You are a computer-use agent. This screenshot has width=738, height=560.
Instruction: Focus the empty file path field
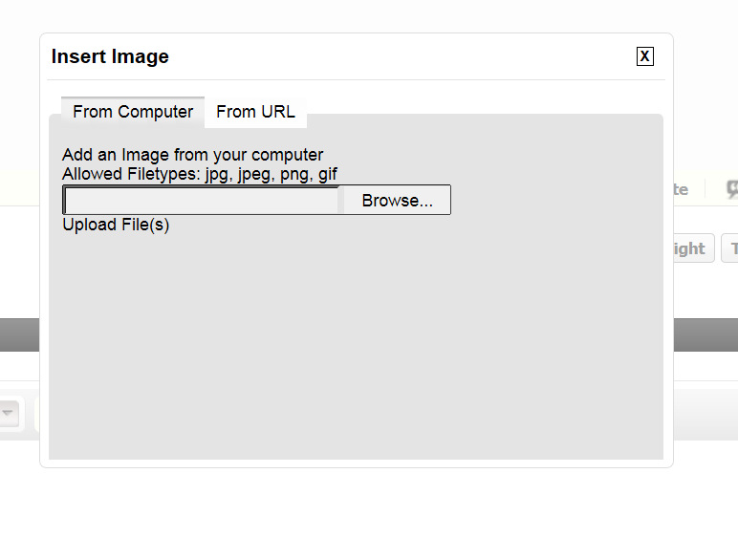201,201
